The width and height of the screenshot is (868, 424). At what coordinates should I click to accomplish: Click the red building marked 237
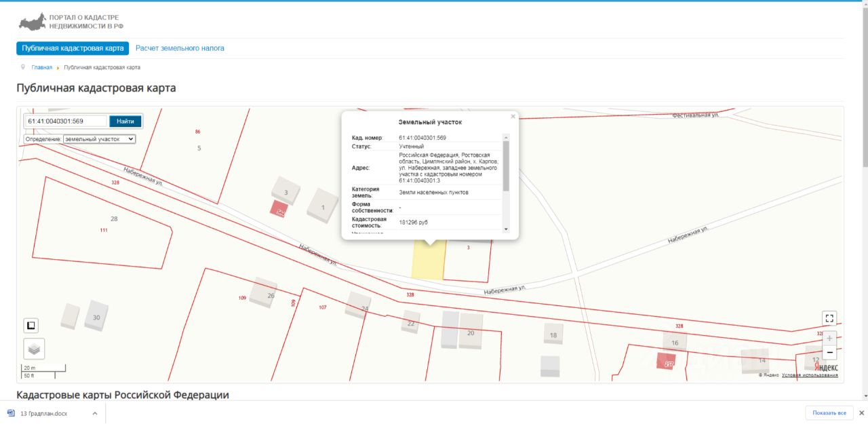(x=666, y=361)
